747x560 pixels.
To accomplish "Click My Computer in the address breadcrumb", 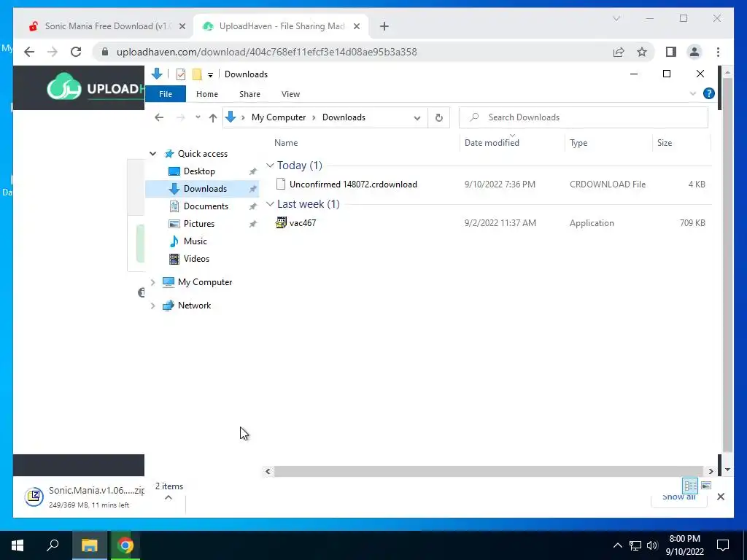I will pos(279,117).
